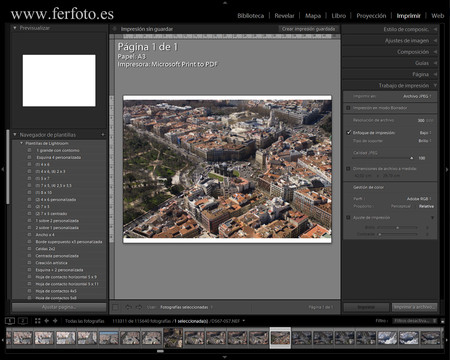Collapse the Trabajo de impresión panel
Viewport: 450px width, 360px height.
(435, 86)
